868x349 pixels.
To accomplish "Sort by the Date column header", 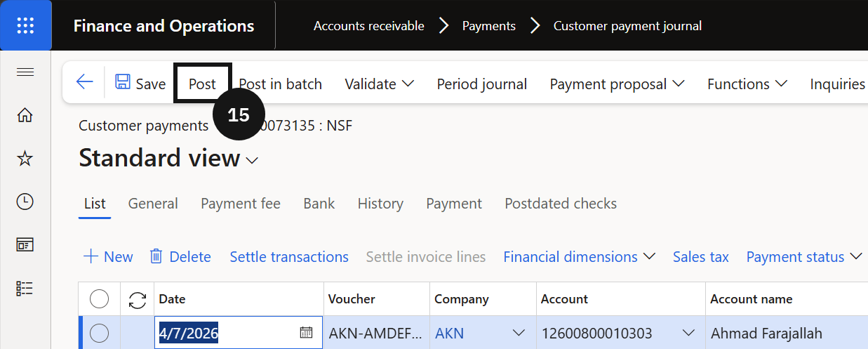I will (x=239, y=299).
